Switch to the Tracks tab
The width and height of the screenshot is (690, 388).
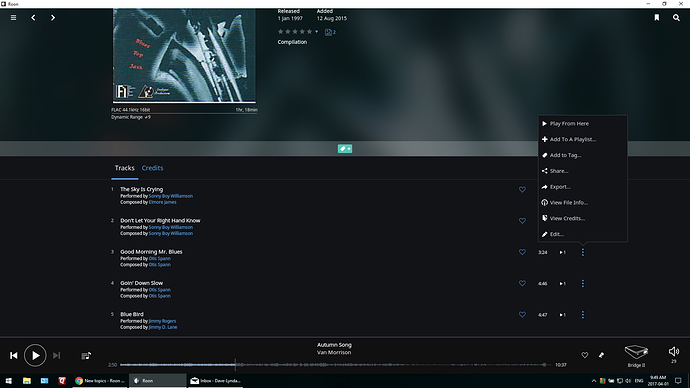pyautogui.click(x=125, y=168)
